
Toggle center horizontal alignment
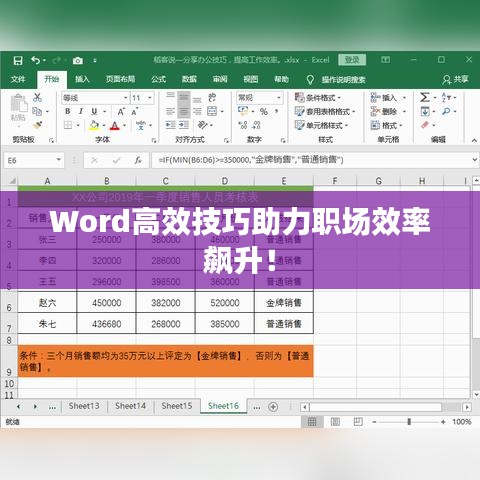[184, 111]
